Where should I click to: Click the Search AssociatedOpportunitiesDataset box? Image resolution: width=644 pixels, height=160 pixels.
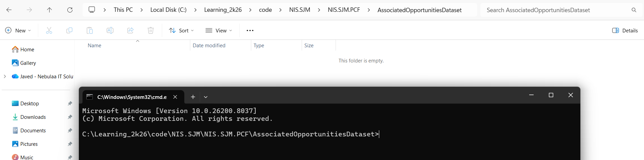click(x=557, y=10)
